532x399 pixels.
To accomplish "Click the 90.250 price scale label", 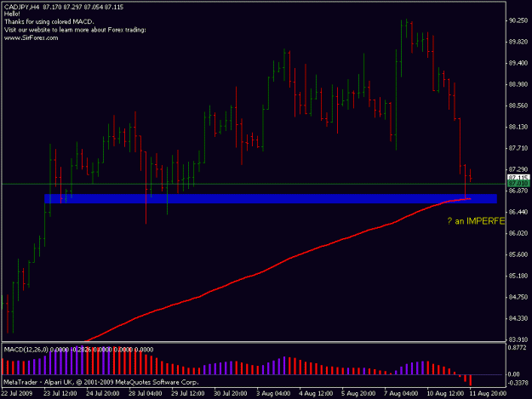I will point(518,20).
